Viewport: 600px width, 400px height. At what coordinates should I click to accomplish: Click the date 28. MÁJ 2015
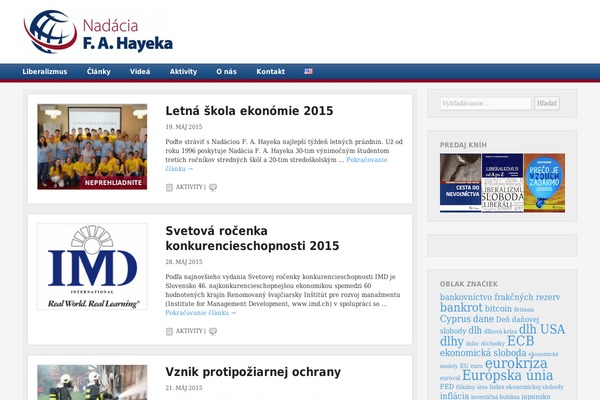pos(184,262)
